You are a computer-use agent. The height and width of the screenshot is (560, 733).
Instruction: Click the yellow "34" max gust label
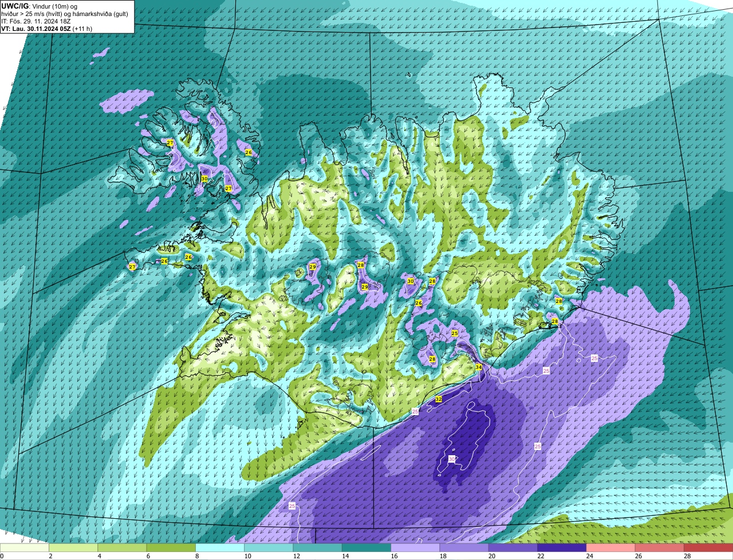point(479,367)
